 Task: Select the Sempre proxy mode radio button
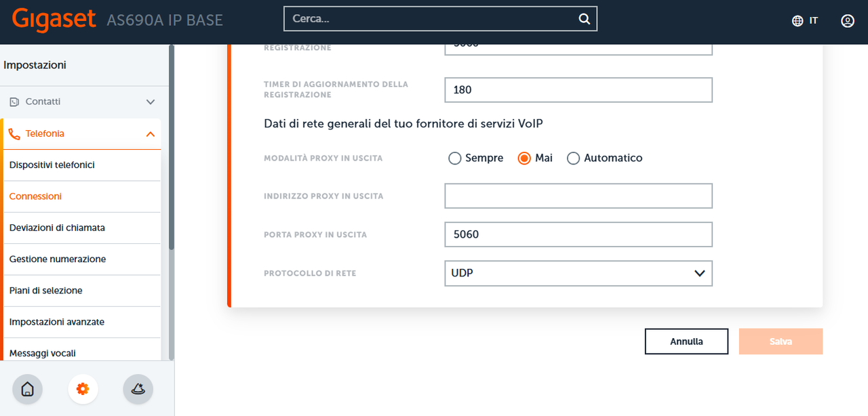click(455, 158)
